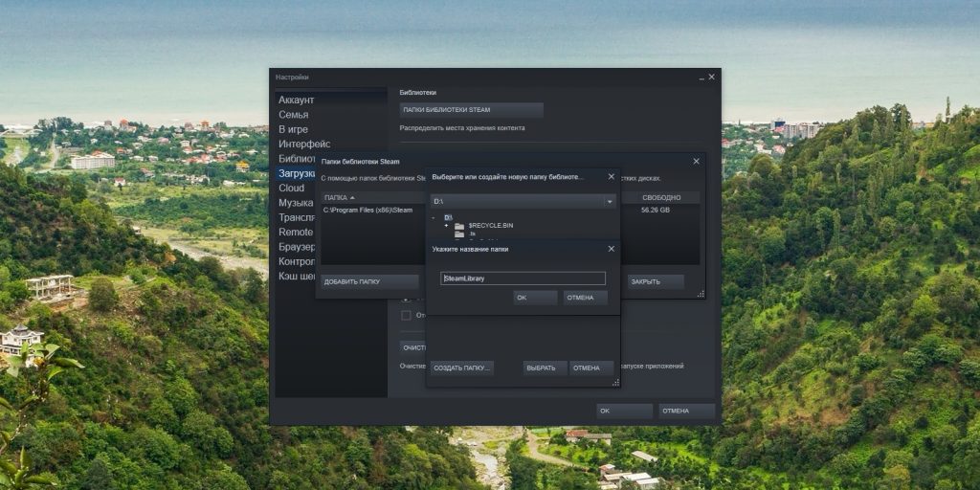Image resolution: width=980 pixels, height=490 pixels.
Task: Toggle the checkbox under the library folders dialog
Action: (406, 315)
